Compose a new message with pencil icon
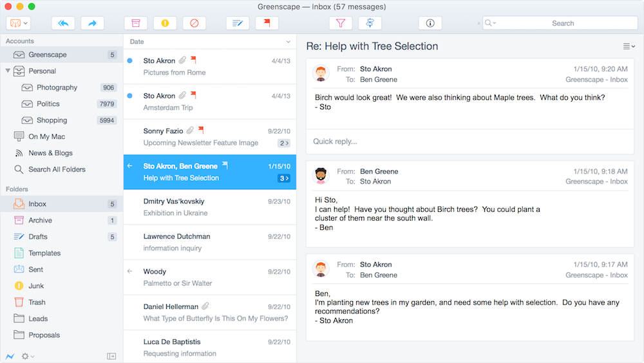644x363 pixels. [x=238, y=23]
